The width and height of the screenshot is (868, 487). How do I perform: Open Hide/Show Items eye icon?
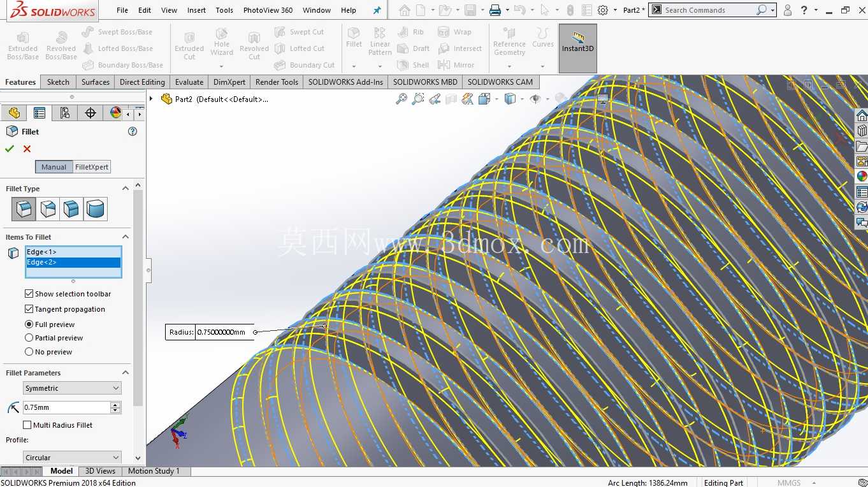click(x=535, y=99)
